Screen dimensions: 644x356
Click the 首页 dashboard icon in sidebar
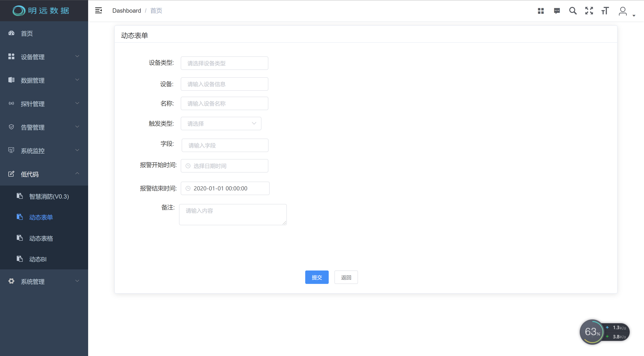[x=11, y=33]
